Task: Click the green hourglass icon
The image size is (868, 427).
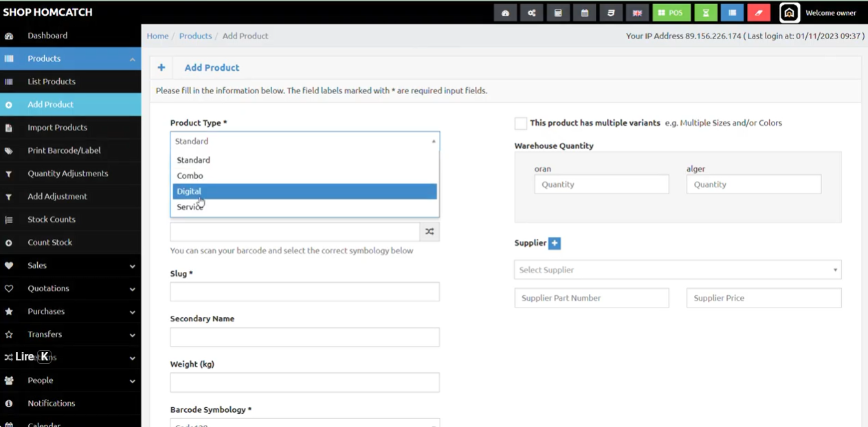Action: [x=706, y=13]
